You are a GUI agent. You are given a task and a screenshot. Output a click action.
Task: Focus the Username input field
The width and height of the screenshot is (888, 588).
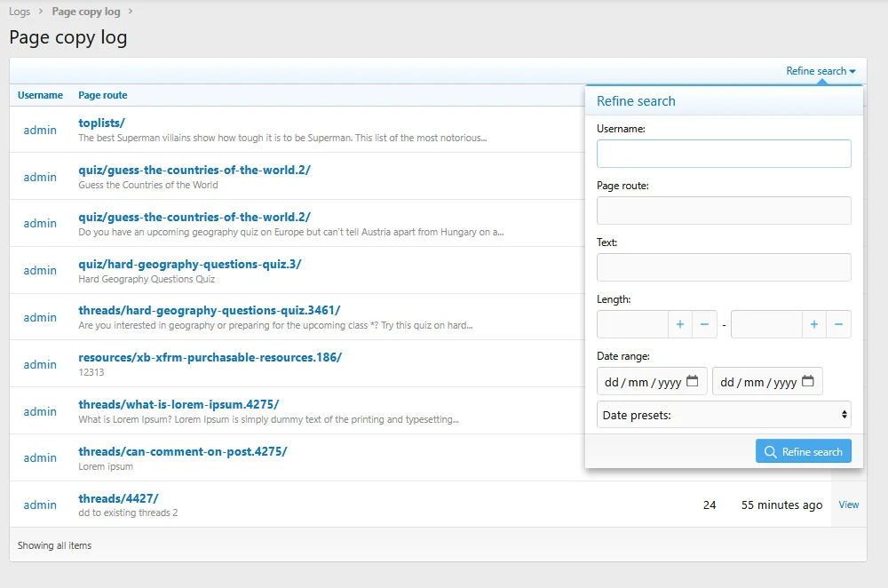point(724,154)
